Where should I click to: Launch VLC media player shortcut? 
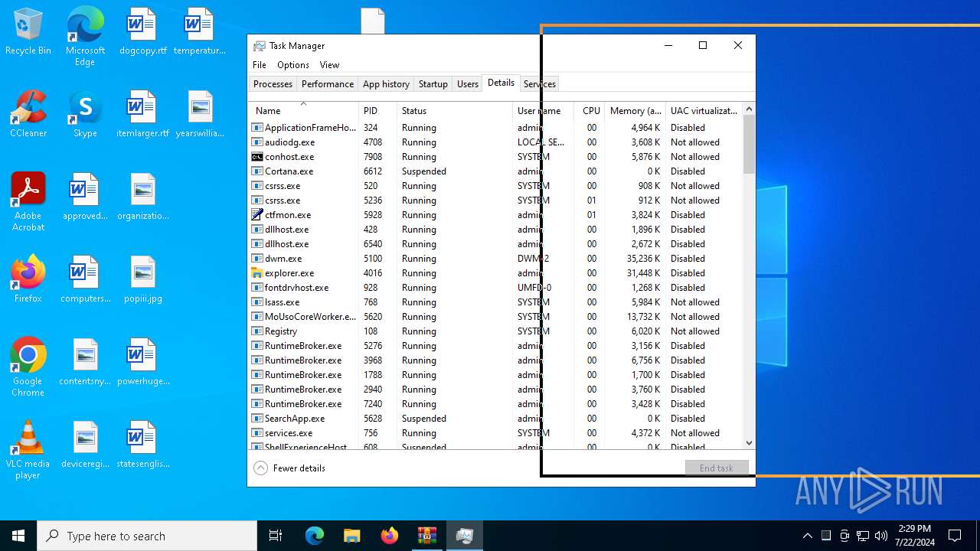(x=28, y=450)
